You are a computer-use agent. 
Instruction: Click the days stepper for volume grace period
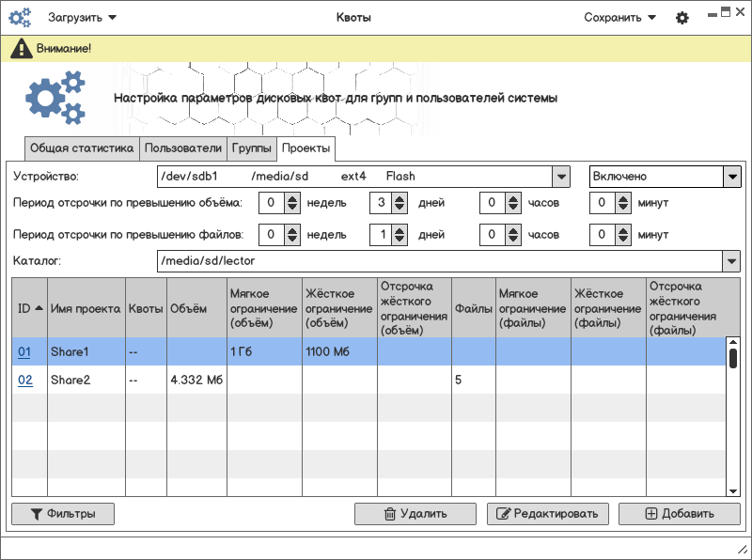click(x=401, y=203)
